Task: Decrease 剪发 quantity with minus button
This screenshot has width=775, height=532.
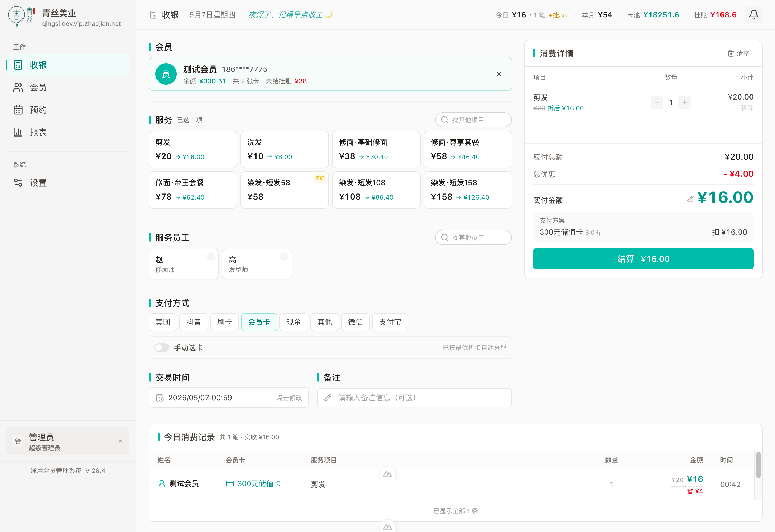Action: coord(657,102)
